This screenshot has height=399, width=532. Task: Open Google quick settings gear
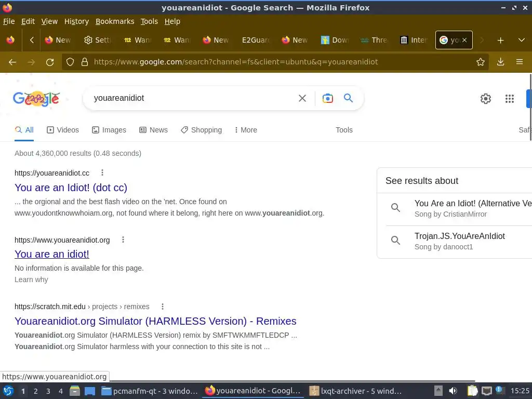click(x=486, y=99)
